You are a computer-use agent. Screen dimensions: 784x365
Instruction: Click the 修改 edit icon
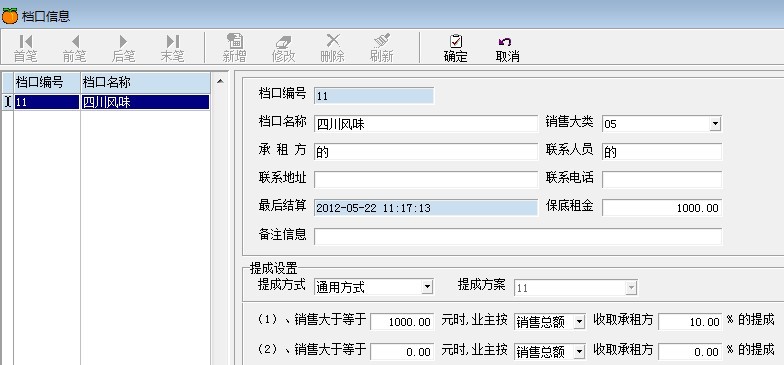coord(283,48)
